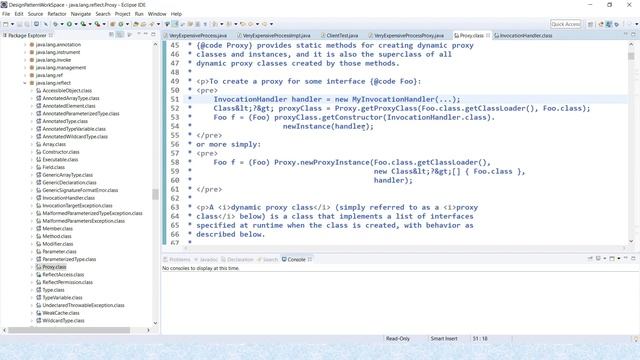
Task: Switch to VeryExpensiveProcessProxy.java editor tab
Action: point(406,36)
